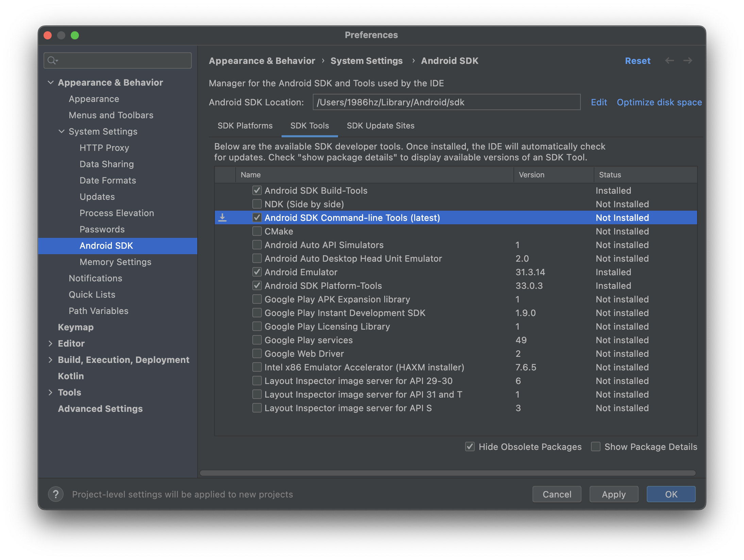Uncheck Hide Obsolete Packages

click(470, 447)
